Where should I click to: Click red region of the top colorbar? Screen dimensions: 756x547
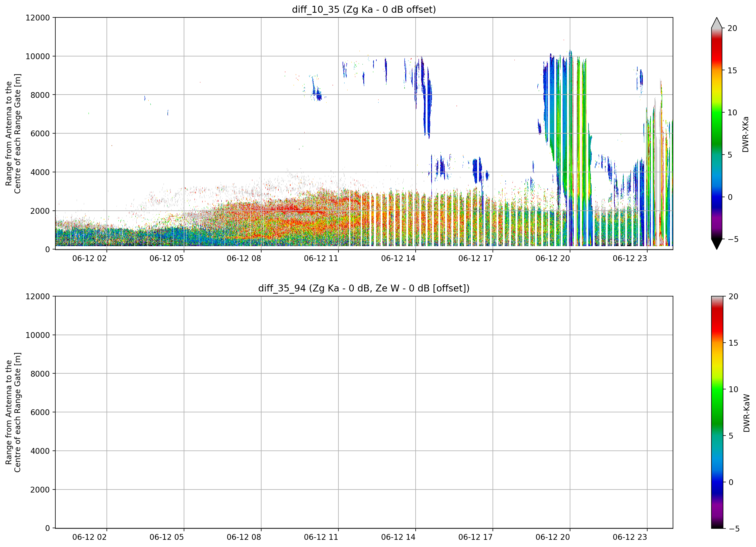(717, 50)
